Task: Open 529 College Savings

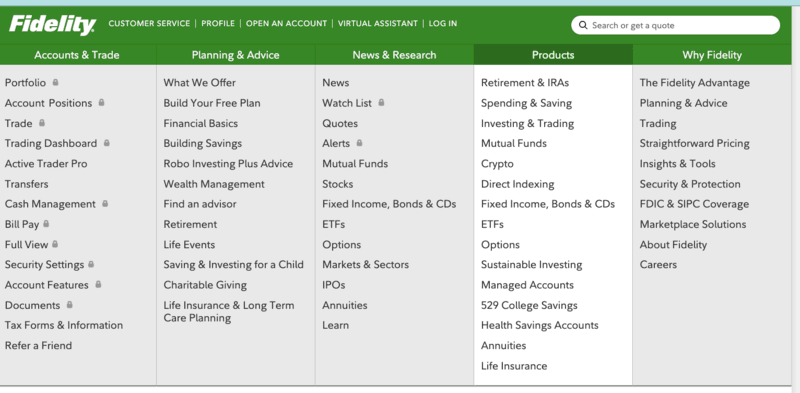Action: 529,305
